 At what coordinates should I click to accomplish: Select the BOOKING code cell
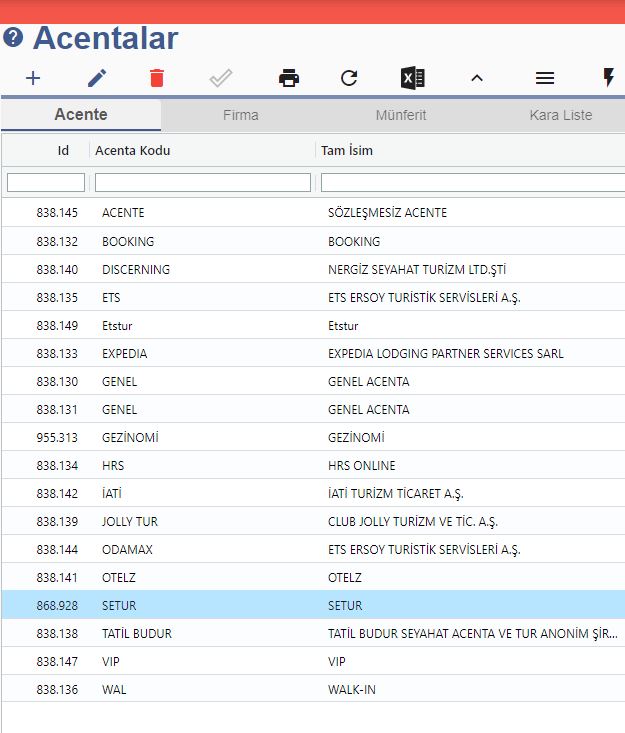(x=128, y=242)
